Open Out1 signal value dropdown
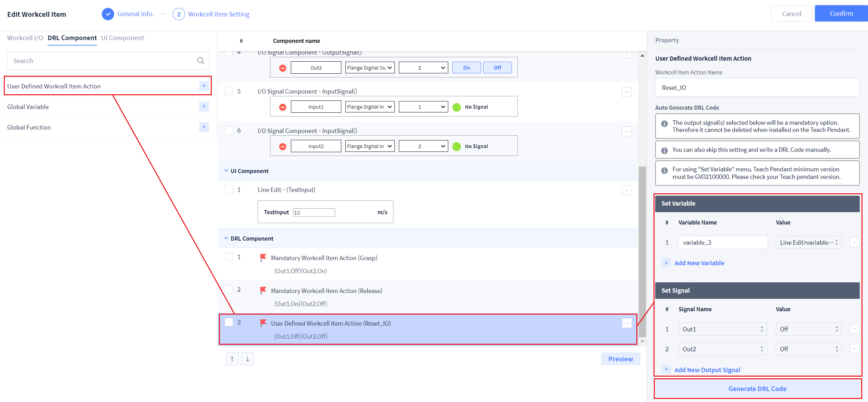This screenshot has width=868, height=402. [x=808, y=329]
